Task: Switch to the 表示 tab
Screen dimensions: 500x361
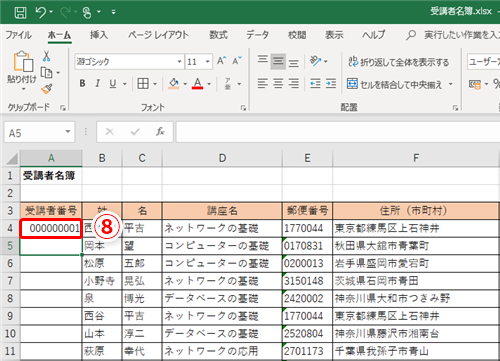Action: (334, 35)
